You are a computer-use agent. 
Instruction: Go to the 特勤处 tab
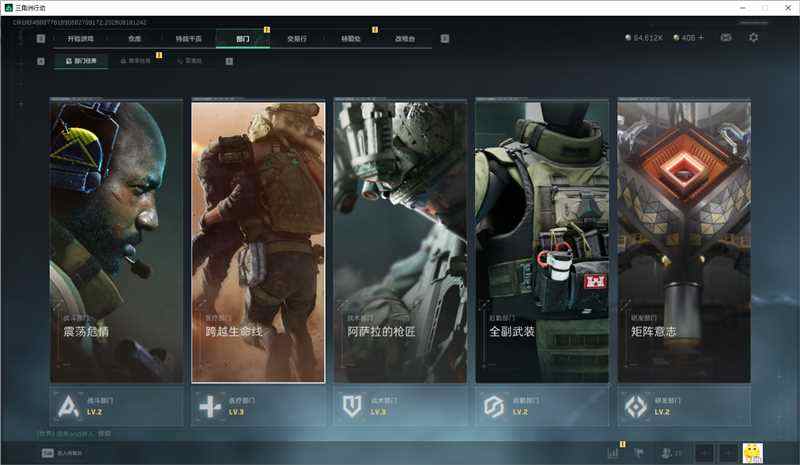pos(351,39)
